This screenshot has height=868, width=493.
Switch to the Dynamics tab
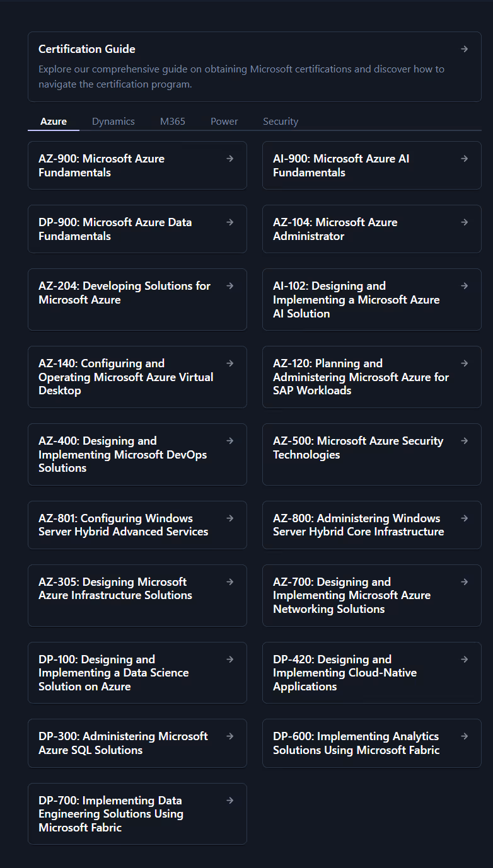point(113,121)
